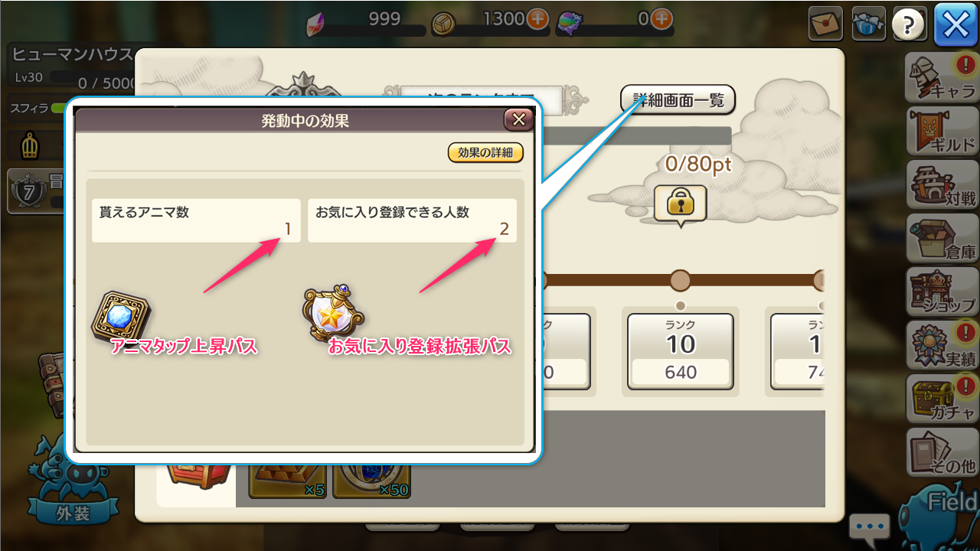Close the 発動中の効果 popup

tap(518, 119)
